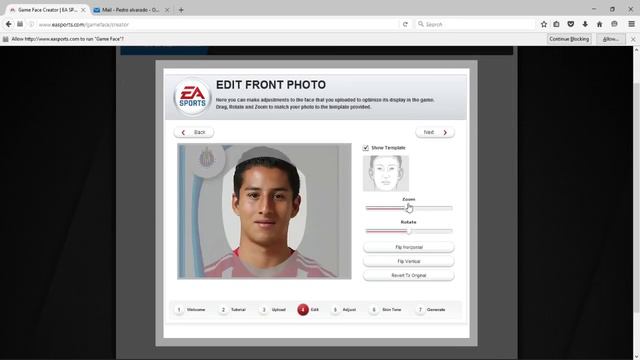The height and width of the screenshot is (360, 640).
Task: Go to step 2 Tutorial
Action: coord(233,310)
